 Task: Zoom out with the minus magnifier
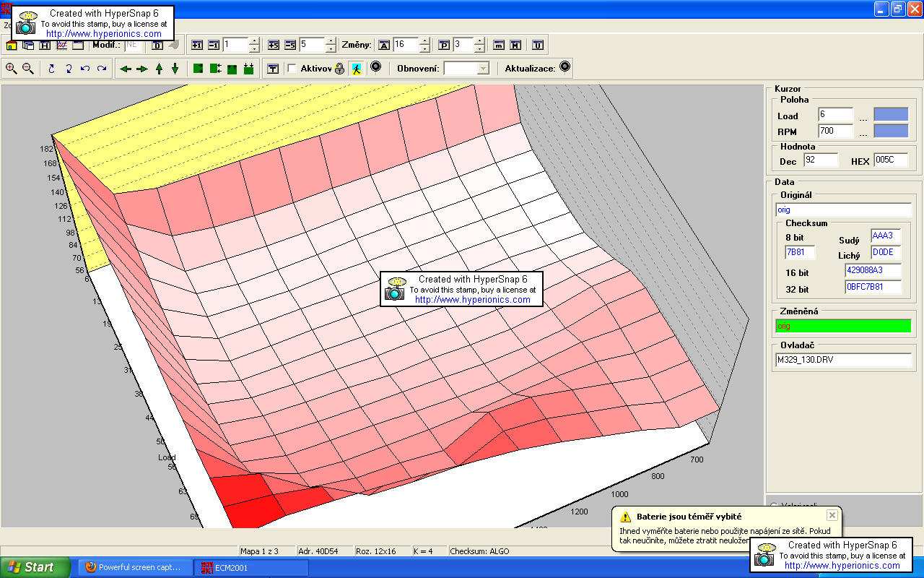point(28,69)
